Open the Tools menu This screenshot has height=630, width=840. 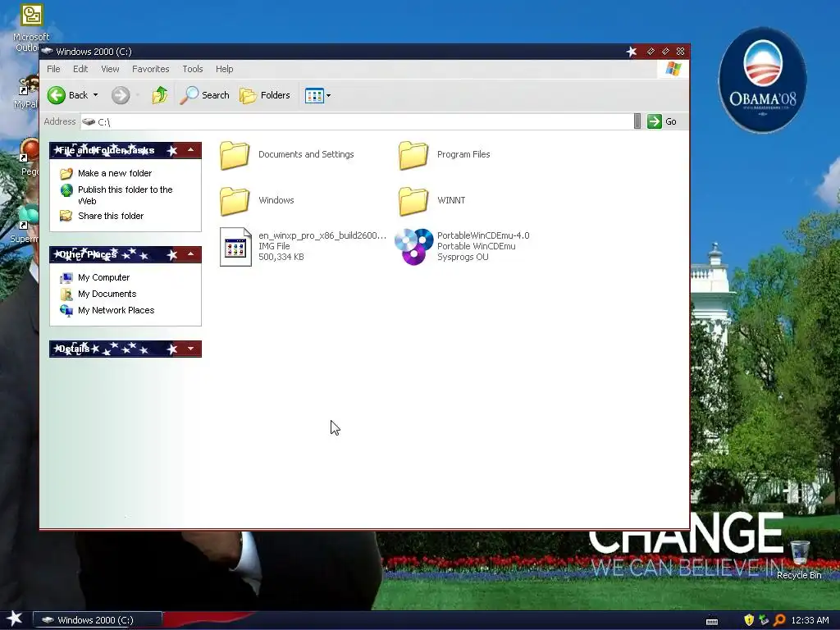tap(192, 69)
